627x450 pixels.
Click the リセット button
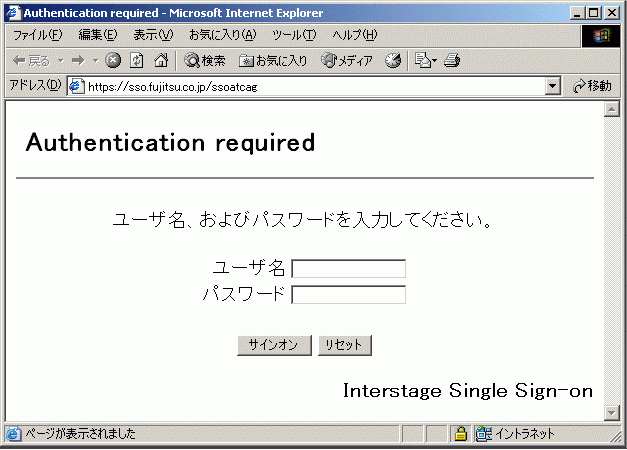[x=345, y=345]
